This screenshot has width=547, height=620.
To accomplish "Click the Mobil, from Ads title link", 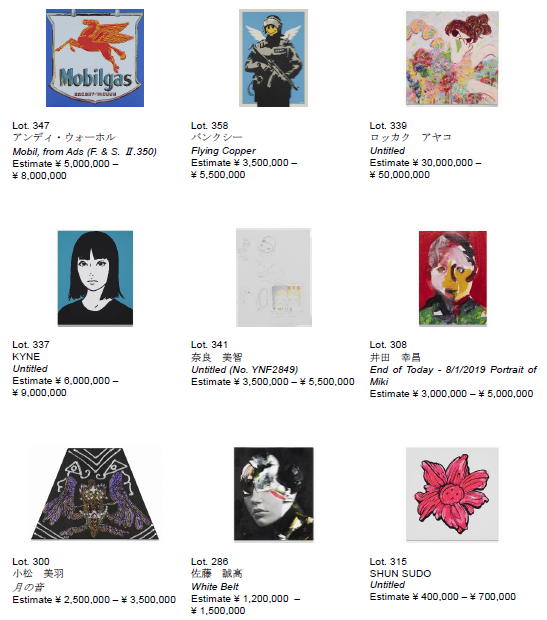I will (x=85, y=151).
